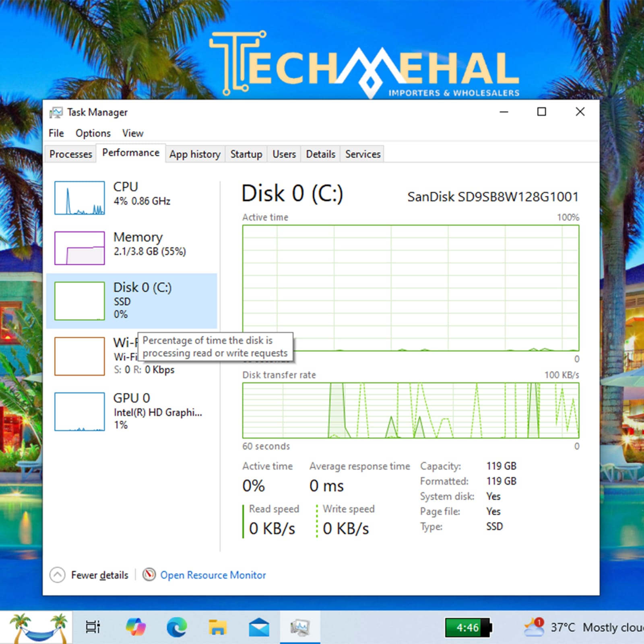Image resolution: width=644 pixels, height=644 pixels.
Task: Switch to the Services tab
Action: click(363, 154)
